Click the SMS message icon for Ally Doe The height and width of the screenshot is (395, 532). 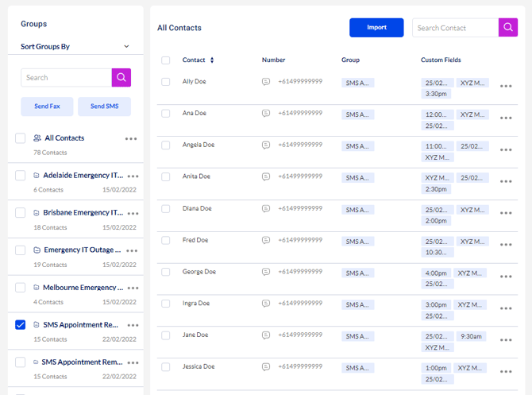[x=266, y=82]
